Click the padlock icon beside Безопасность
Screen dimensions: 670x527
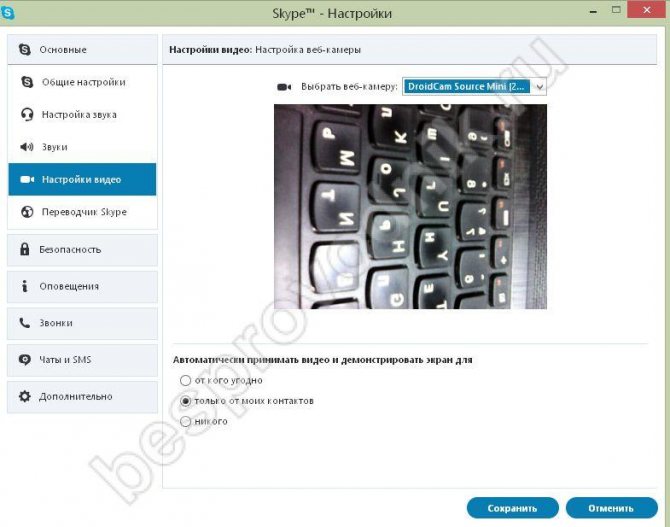click(25, 249)
